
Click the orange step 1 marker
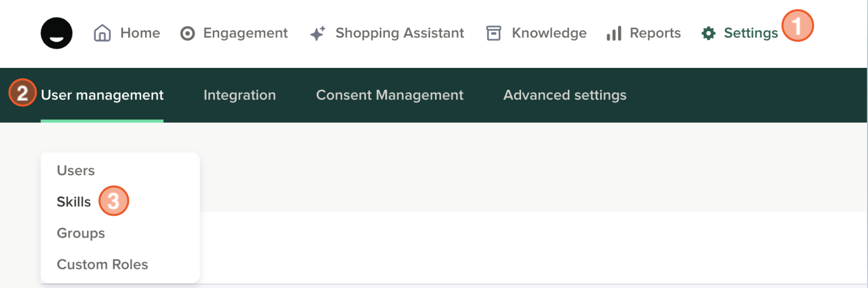coord(797,26)
